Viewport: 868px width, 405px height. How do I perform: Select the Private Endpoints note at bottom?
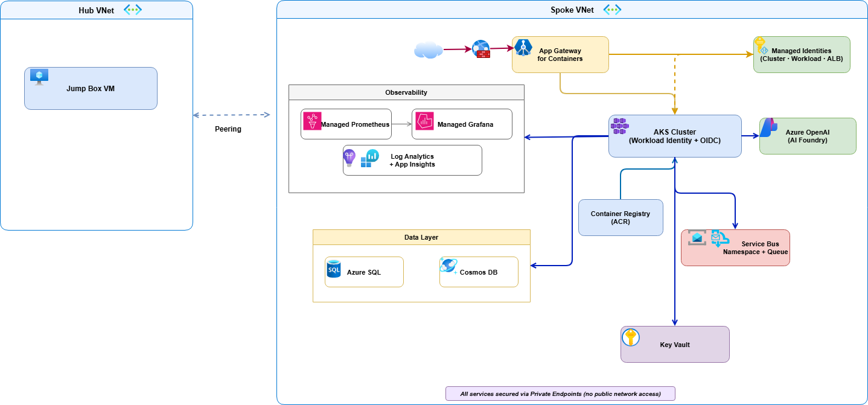click(560, 394)
